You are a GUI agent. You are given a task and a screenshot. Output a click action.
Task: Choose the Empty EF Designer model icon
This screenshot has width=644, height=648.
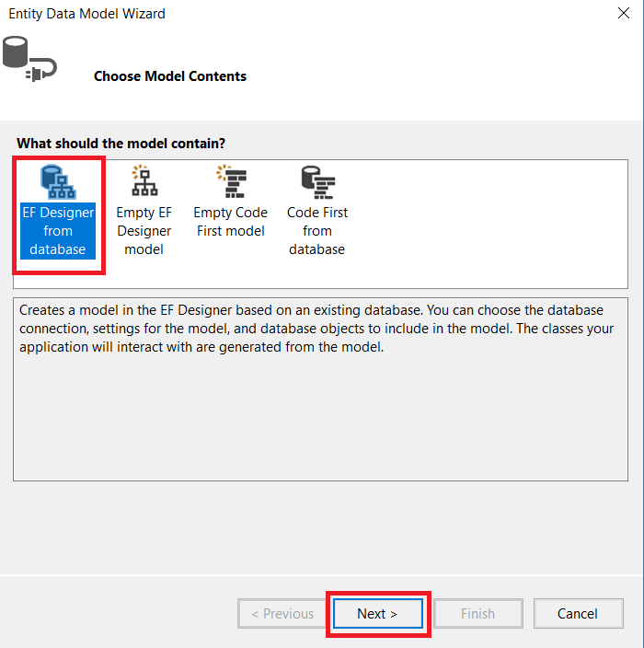144,180
